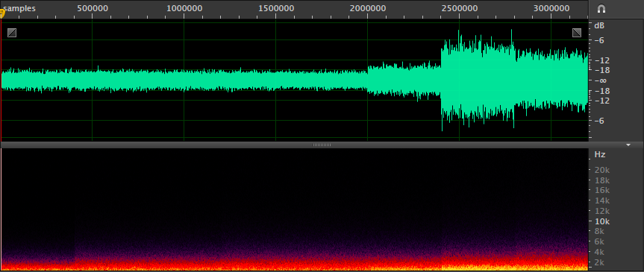The height and width of the screenshot is (272, 644).
Task: Click the 1500000 mark on the timeline ruler
Action: pos(275,8)
